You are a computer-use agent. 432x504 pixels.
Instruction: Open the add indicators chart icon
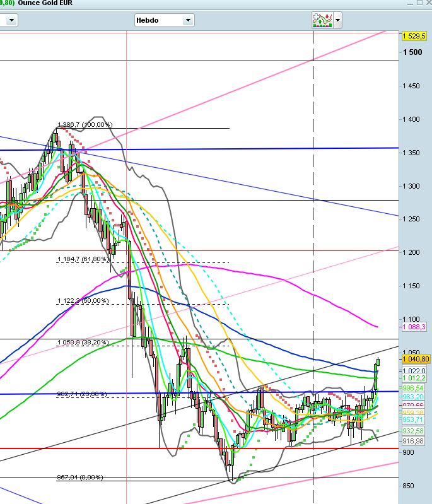pos(322,20)
